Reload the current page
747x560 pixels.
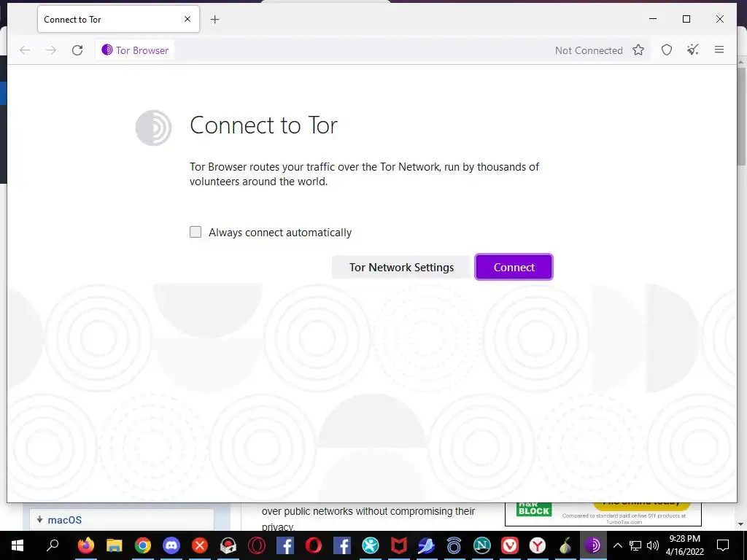click(77, 50)
